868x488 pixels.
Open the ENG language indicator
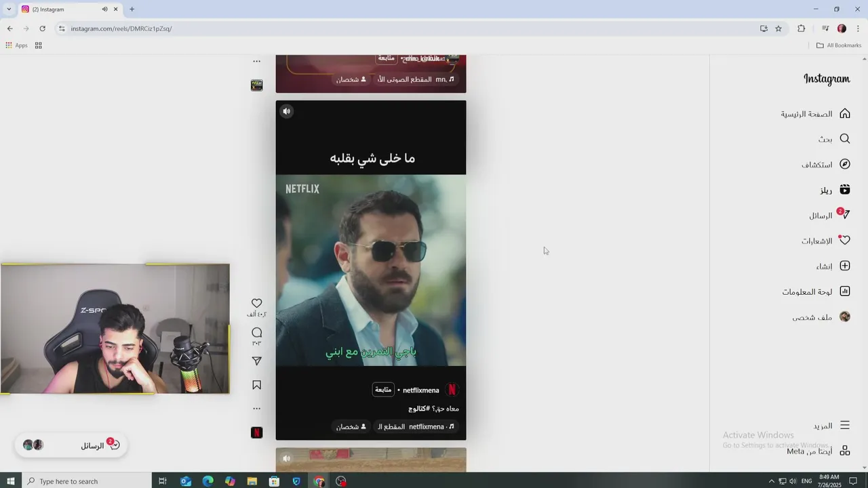point(806,481)
